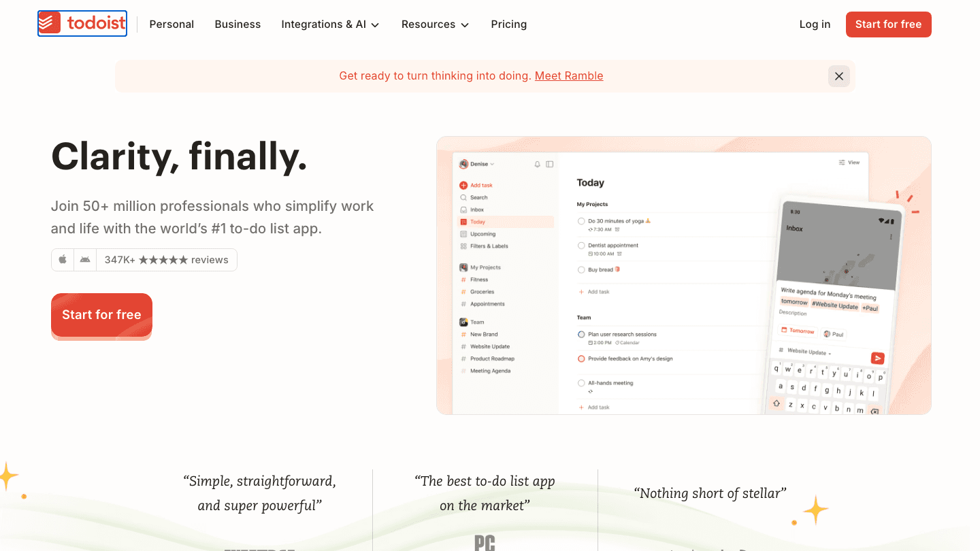Open the Business page

[238, 24]
